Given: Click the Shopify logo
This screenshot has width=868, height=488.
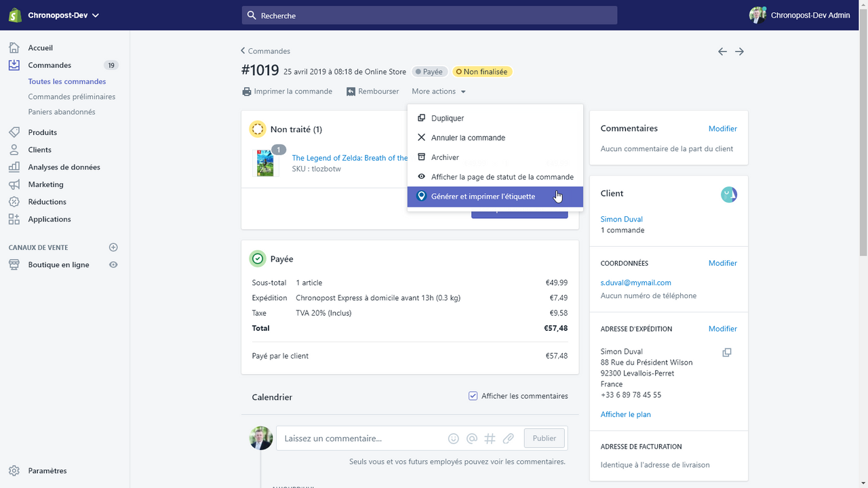Looking at the screenshot, I should point(15,15).
